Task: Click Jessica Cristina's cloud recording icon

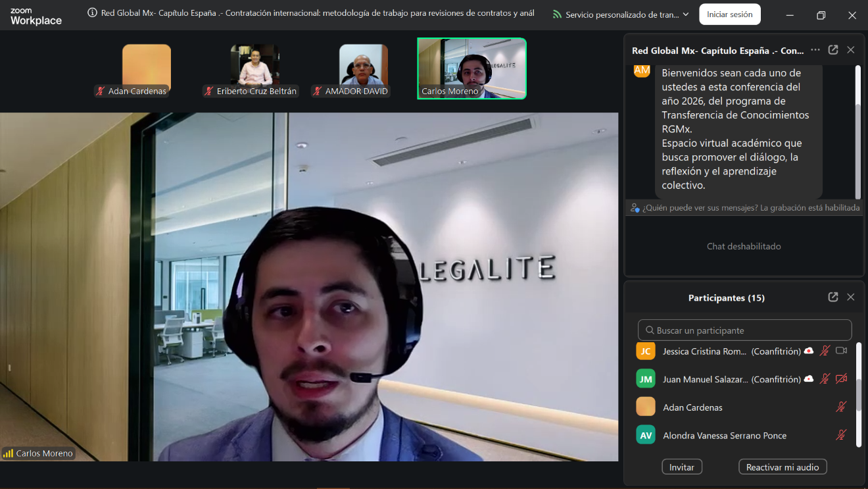Action: tap(809, 351)
